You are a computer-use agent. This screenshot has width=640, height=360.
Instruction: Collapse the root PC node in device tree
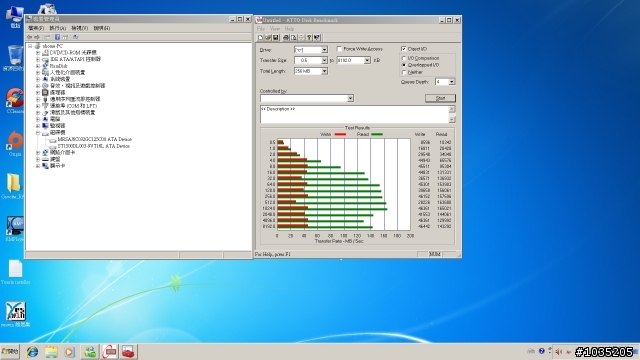click(x=30, y=46)
